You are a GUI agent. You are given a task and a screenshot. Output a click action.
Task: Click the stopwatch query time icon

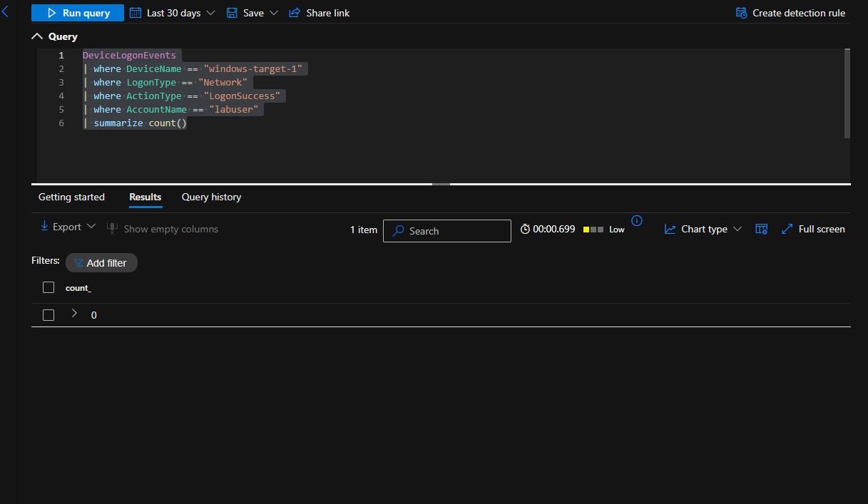tap(526, 229)
